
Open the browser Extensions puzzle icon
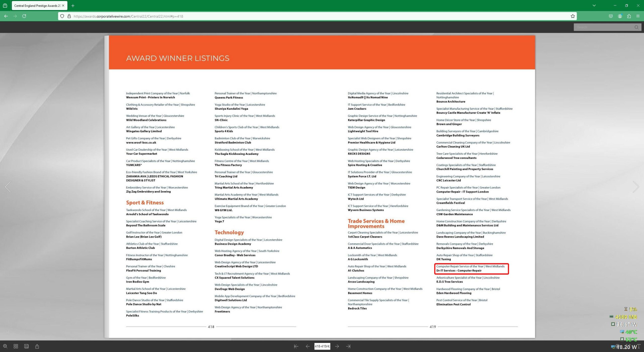pos(629,16)
